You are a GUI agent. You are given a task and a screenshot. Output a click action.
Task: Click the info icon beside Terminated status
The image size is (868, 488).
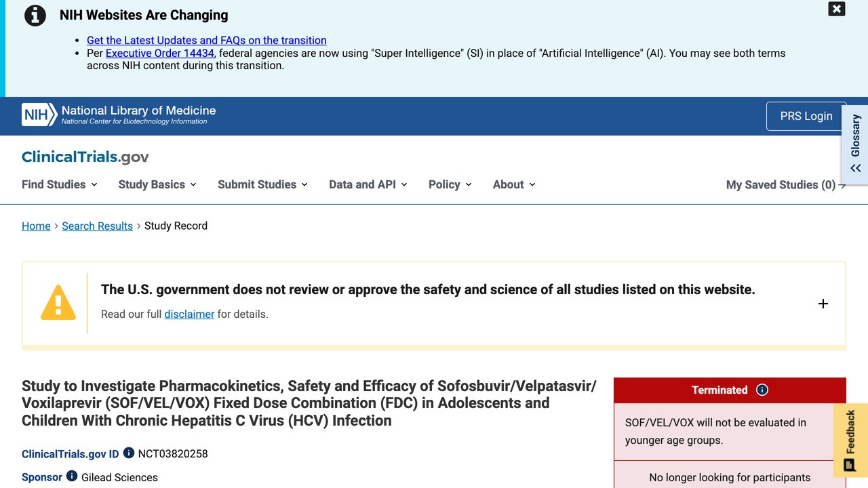(x=762, y=390)
